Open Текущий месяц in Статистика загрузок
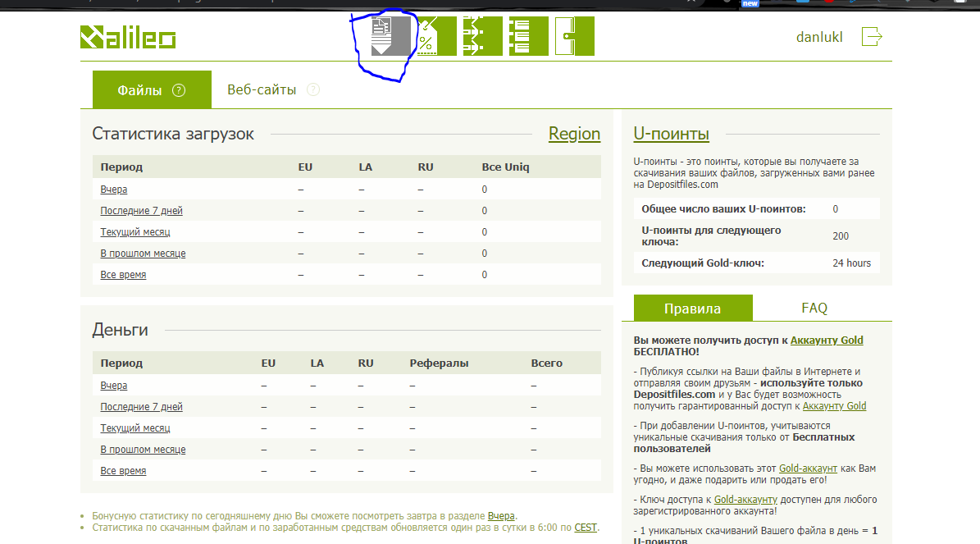The image size is (980, 544). tap(135, 232)
